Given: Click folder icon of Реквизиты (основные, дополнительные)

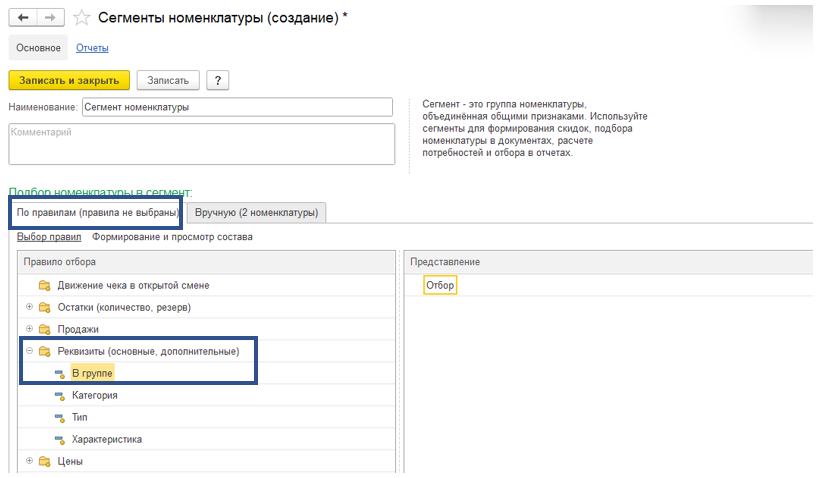Looking at the screenshot, I should [44, 351].
